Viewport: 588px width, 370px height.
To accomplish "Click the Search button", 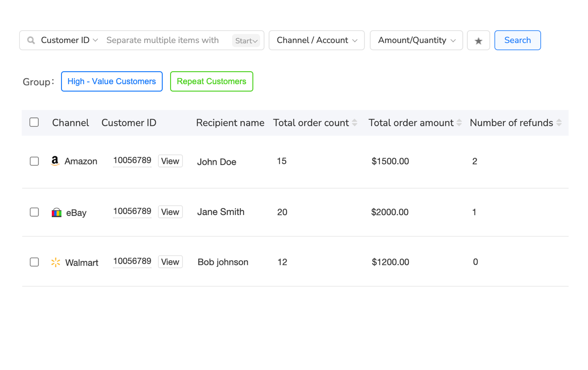I will [x=517, y=40].
